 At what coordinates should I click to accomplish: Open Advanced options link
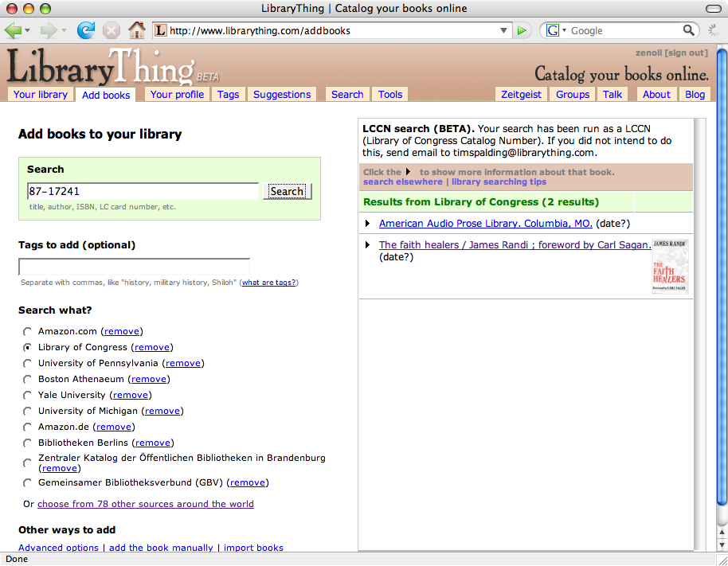[58, 548]
